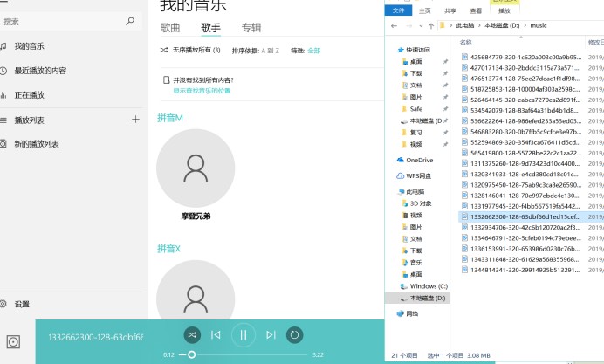Image resolution: width=604 pixels, height=364 pixels.
Task: Switch to the 专辑 tab
Action: [251, 28]
